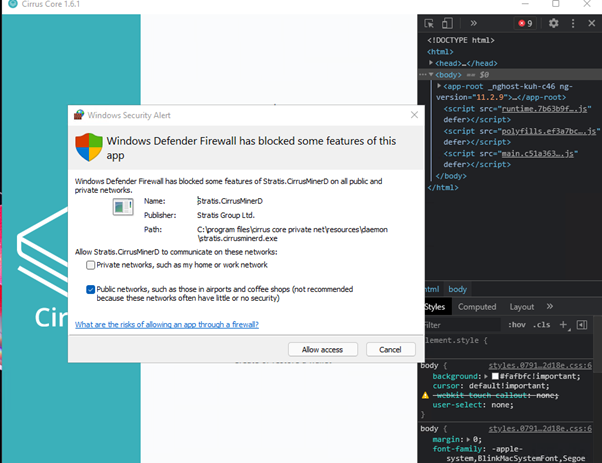
Task: Focus the styles Filter field
Action: (462, 325)
